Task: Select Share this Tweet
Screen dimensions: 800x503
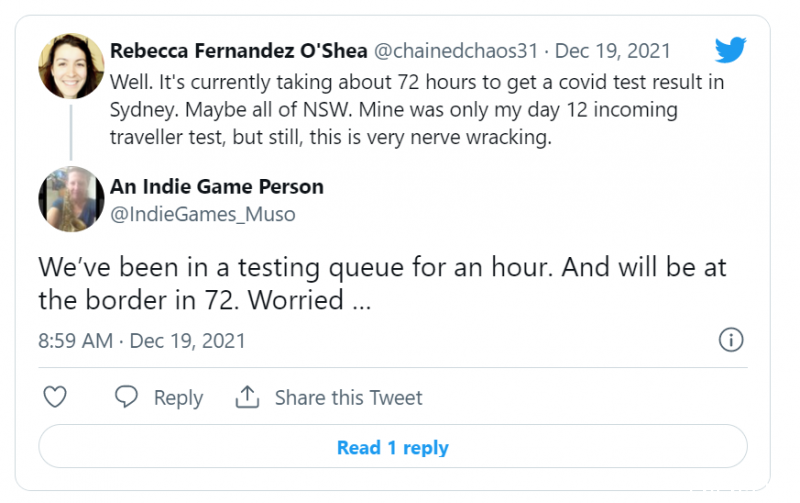Action: pos(348,398)
